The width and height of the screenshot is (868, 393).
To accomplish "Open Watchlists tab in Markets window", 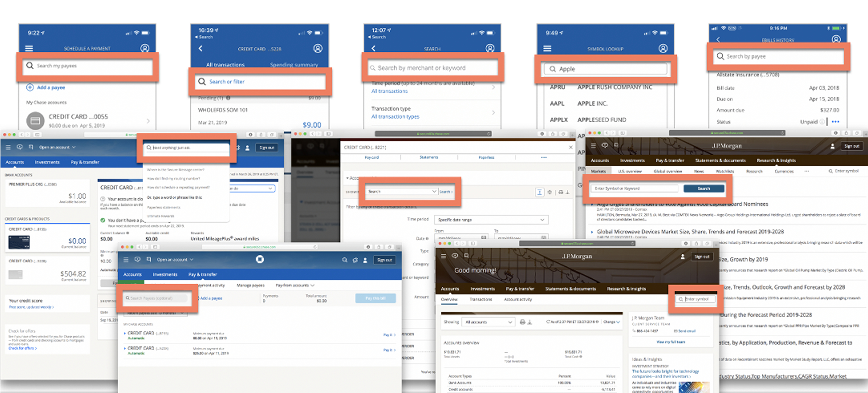I will (725, 171).
